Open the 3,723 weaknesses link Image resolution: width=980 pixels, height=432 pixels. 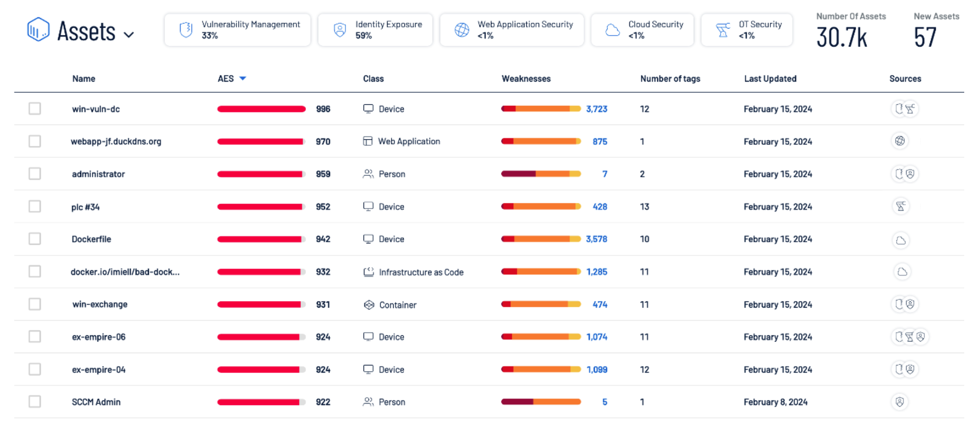[596, 109]
